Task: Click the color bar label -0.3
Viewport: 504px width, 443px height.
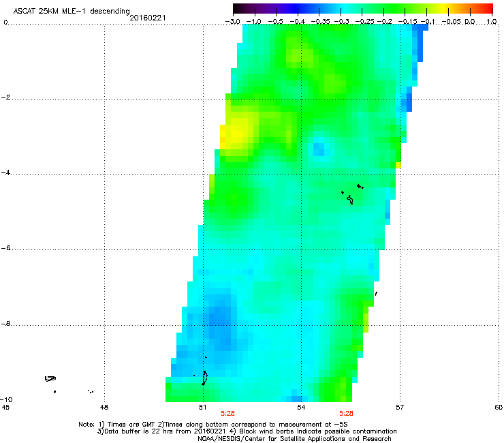Action: pos(341,22)
